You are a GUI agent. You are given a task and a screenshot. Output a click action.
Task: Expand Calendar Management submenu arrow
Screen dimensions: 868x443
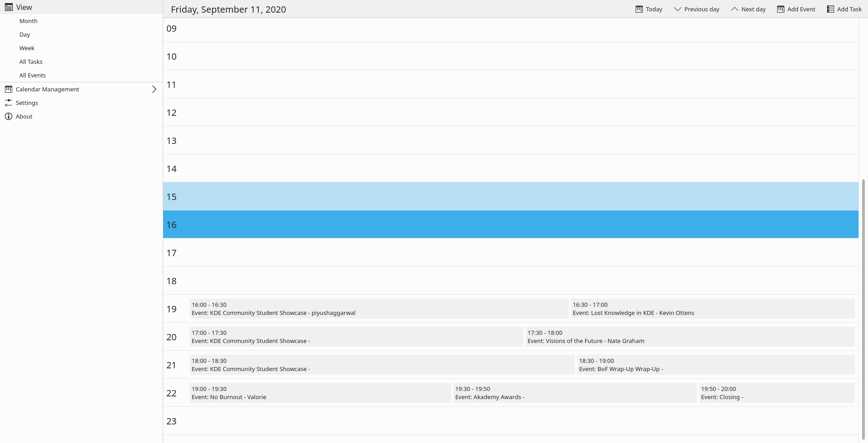(x=154, y=89)
